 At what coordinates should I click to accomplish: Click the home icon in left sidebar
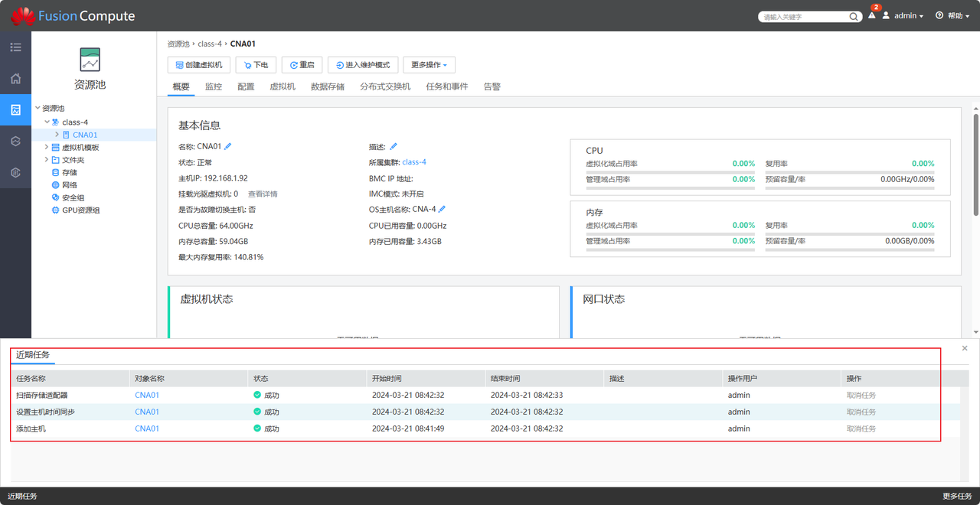15,79
